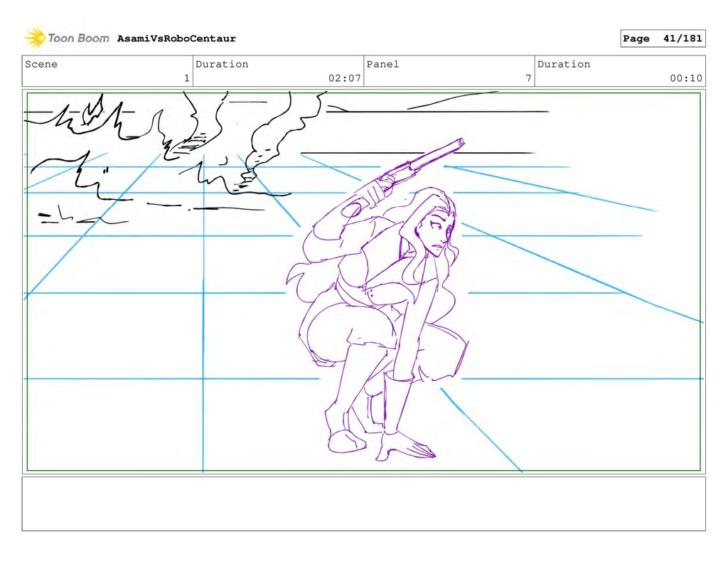Click the storyboard panel drawing of the crouching character
Image resolution: width=728 pixels, height=564 pixels.
click(x=363, y=282)
